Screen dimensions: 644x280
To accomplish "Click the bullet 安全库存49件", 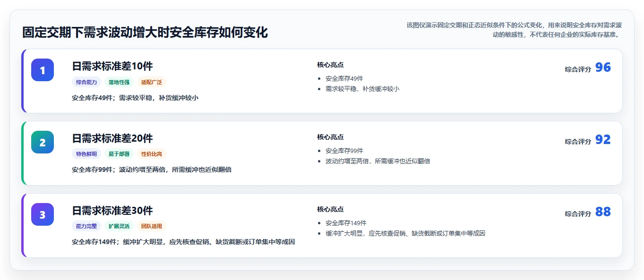I will coord(344,79).
